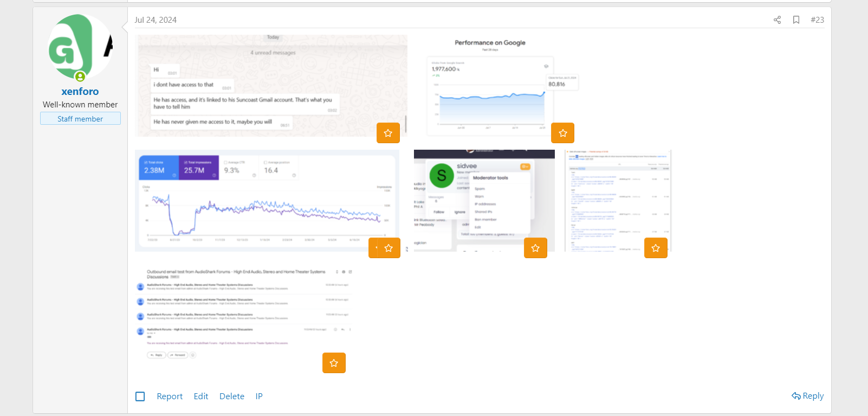Image resolution: width=868 pixels, height=416 pixels.
Task: Open the post permalink #23
Action: [x=817, y=20]
